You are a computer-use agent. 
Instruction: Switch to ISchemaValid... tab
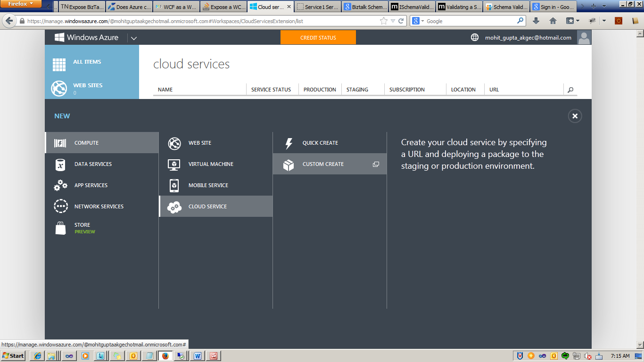412,7
